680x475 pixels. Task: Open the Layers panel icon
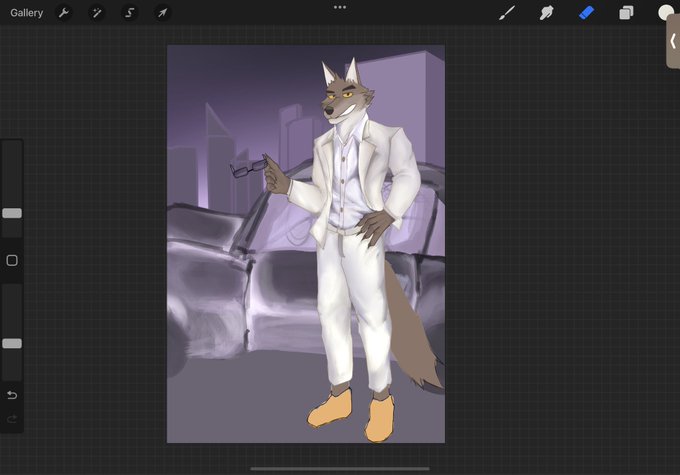coord(626,13)
